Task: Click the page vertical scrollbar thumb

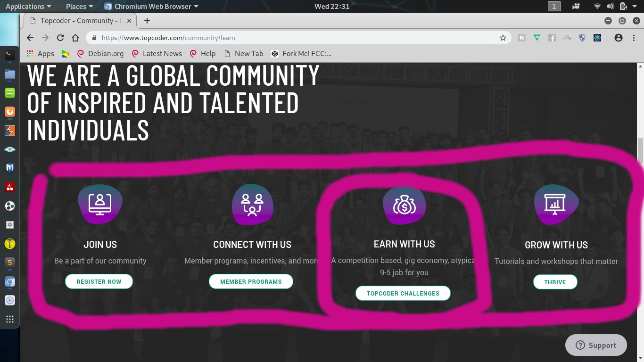Action: [640, 150]
